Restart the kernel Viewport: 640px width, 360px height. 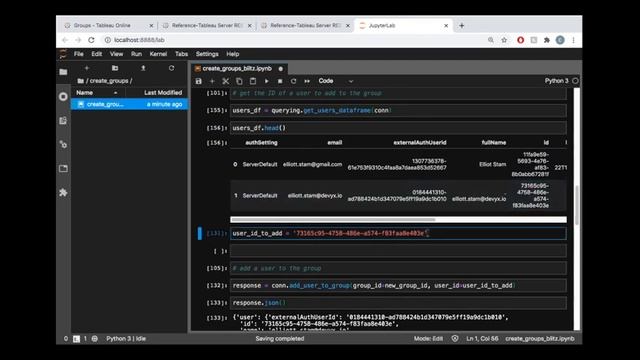click(293, 81)
